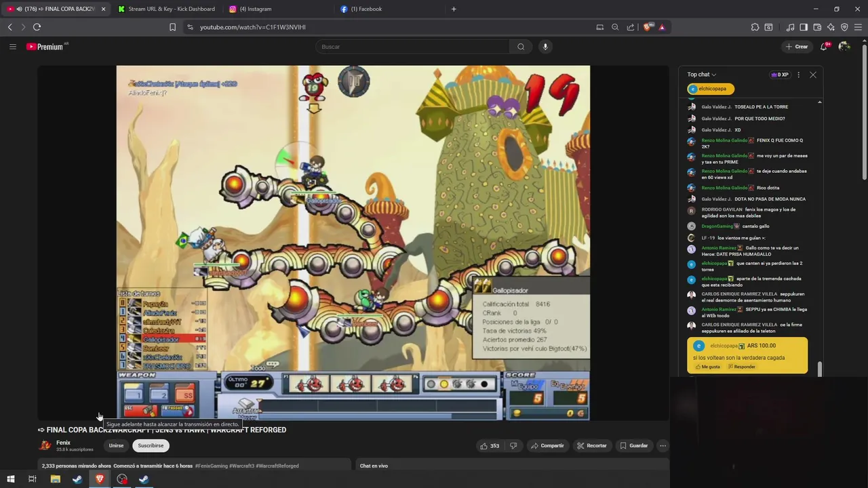Open the tab search icon in toolbar
Screen dimensions: 868x488
pyautogui.click(x=768, y=27)
